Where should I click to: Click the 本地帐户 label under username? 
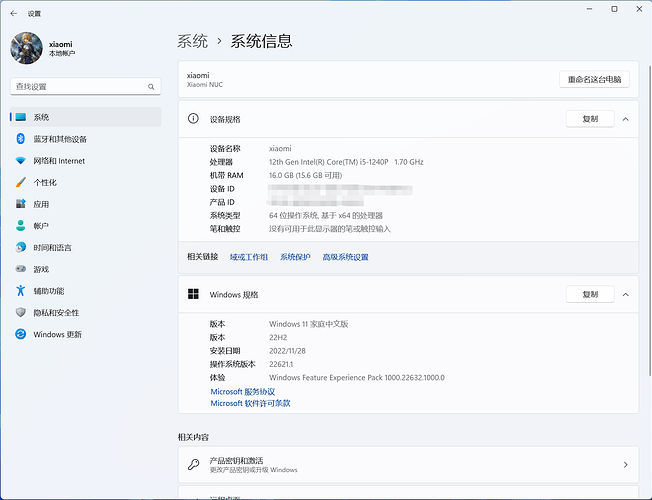coord(62,53)
